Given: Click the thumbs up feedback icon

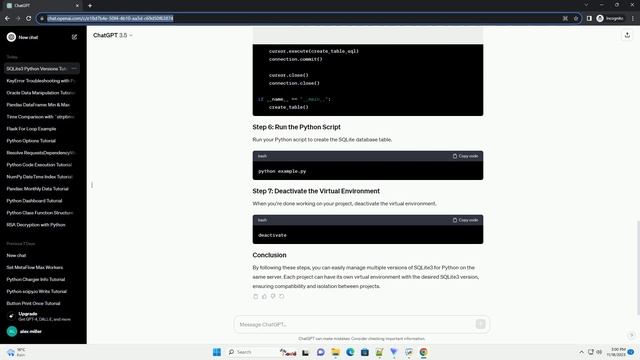Looking at the screenshot, I should [264, 296].
